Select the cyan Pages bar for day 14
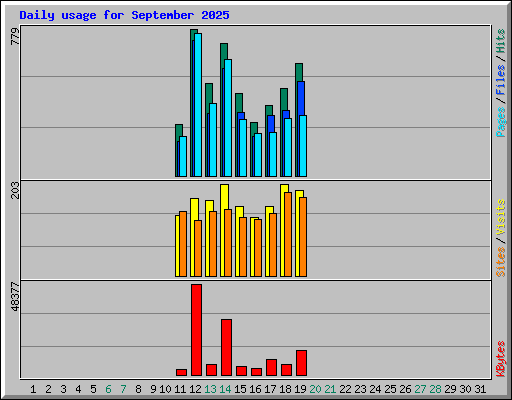Screen dimensions: 512x400 click(228, 118)
